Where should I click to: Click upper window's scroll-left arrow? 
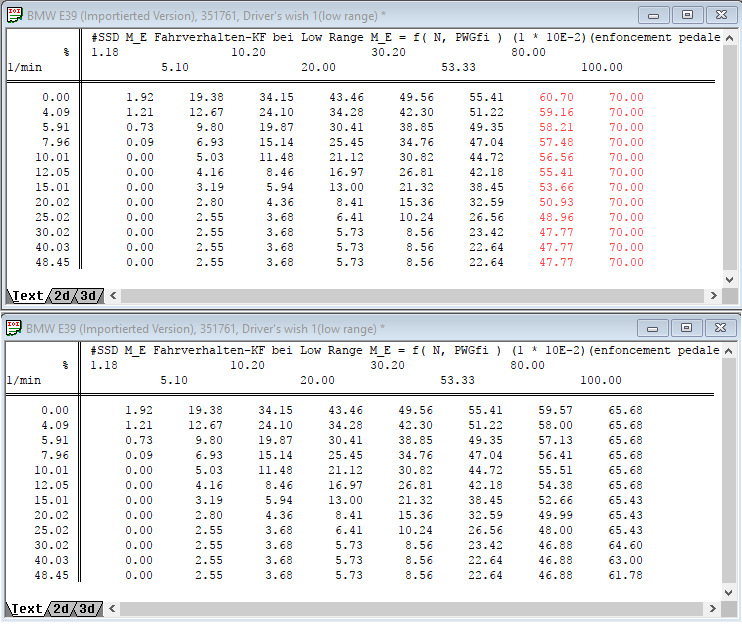[x=113, y=296]
